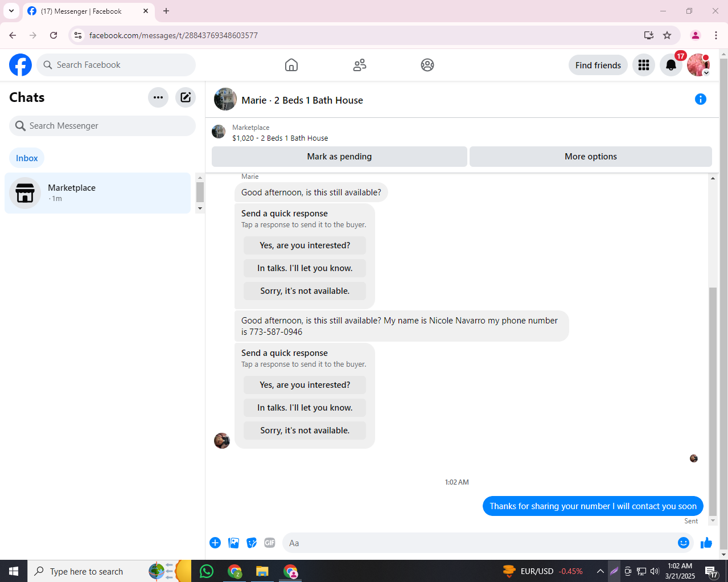Click Mark as pending button
This screenshot has width=728, height=582.
click(x=339, y=157)
